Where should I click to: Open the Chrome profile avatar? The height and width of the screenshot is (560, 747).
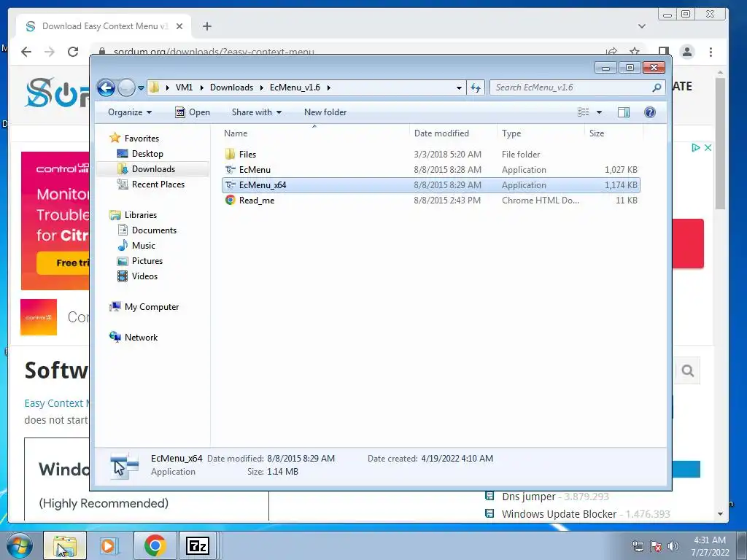tap(687, 52)
